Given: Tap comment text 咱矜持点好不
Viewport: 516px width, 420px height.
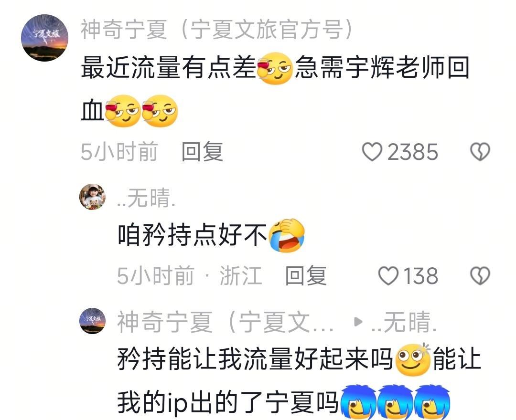Looking at the screenshot, I should click(x=193, y=235).
